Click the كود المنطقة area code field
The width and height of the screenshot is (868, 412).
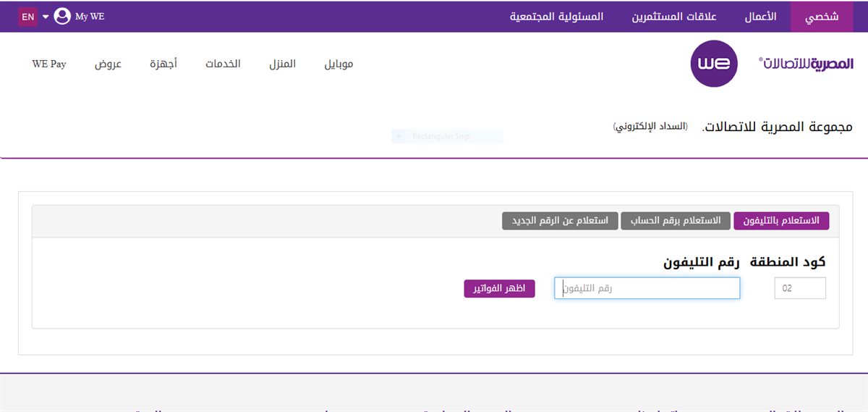coord(800,288)
